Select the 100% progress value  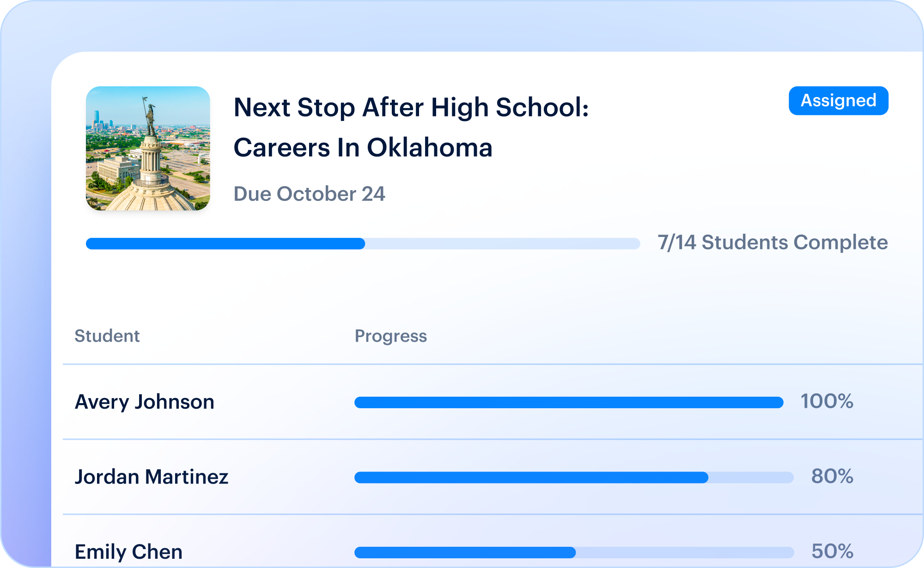(x=827, y=401)
